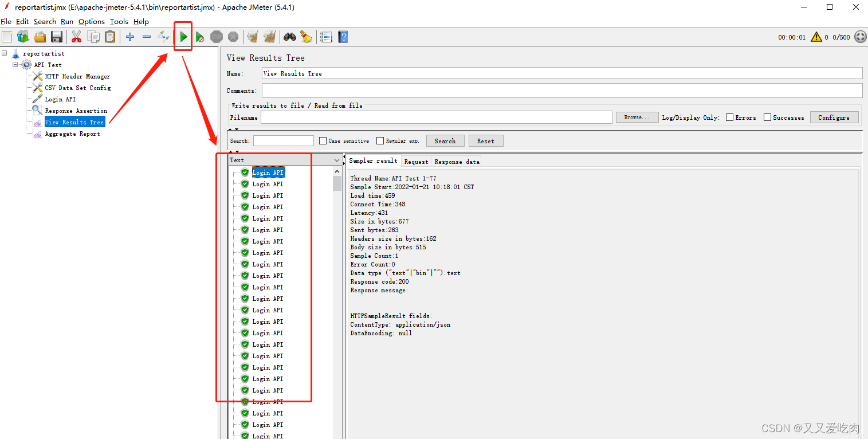Screen dimensions: 868x439
Task: Collapse the reportartist tree node
Action: tap(5, 53)
